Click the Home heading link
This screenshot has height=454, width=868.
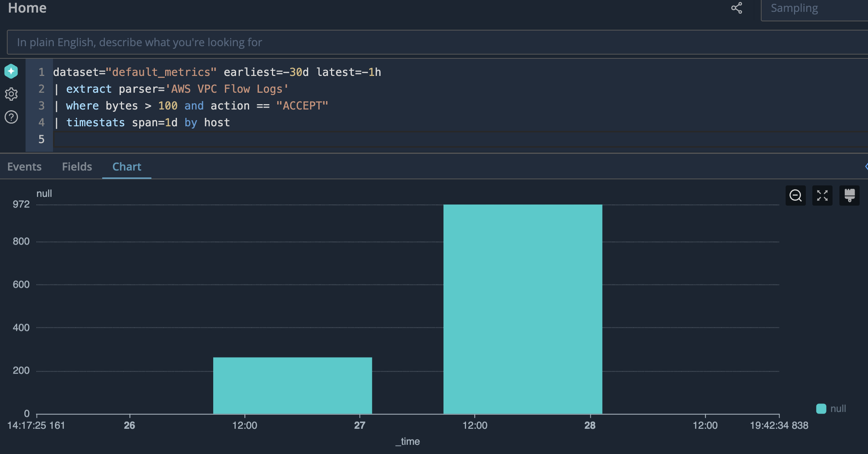27,8
